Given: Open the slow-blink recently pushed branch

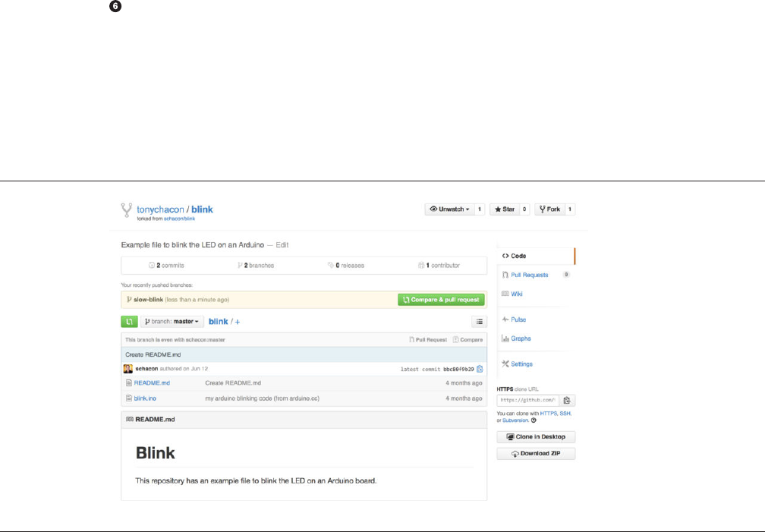Looking at the screenshot, I should point(148,300).
